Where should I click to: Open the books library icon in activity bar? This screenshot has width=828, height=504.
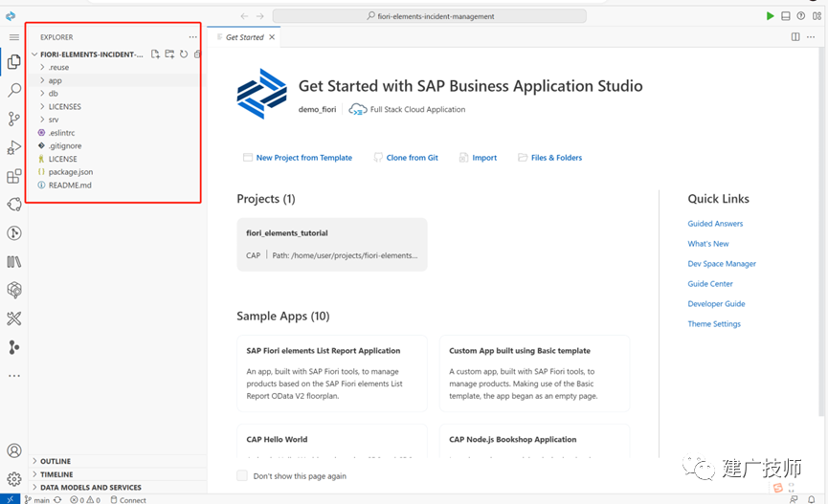click(14, 261)
